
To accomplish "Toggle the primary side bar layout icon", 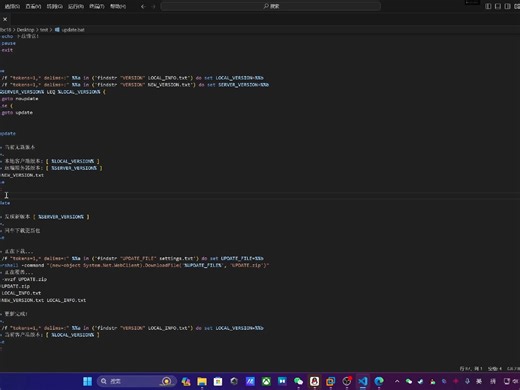I will (x=488, y=6).
